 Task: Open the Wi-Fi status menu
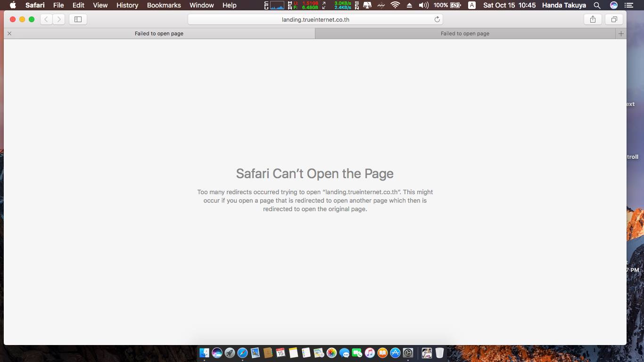[395, 5]
